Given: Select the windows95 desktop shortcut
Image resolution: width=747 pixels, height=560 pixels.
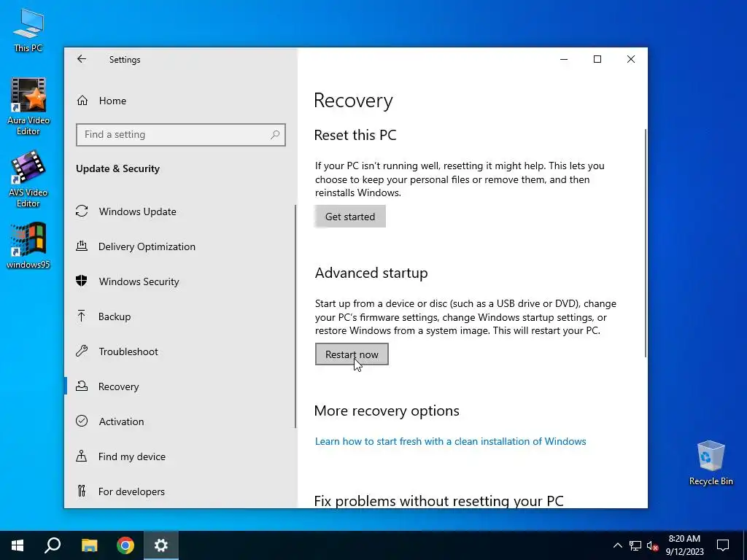Looking at the screenshot, I should 28,246.
